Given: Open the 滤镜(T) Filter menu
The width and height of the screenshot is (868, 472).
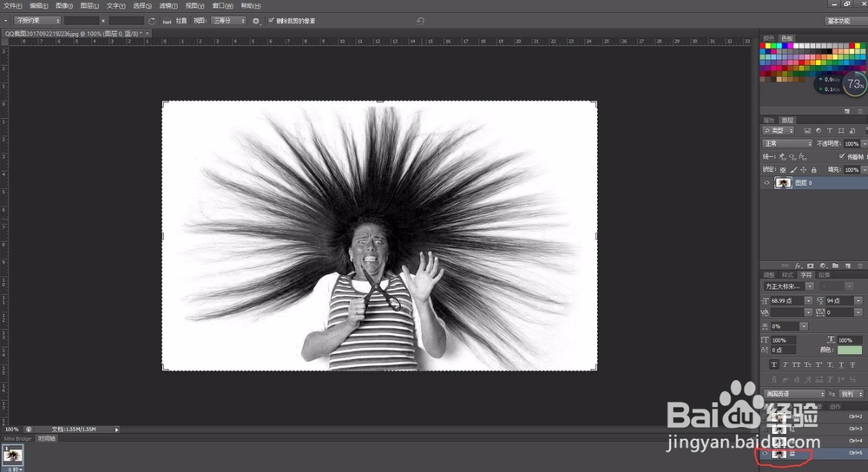Looking at the screenshot, I should tap(168, 5).
